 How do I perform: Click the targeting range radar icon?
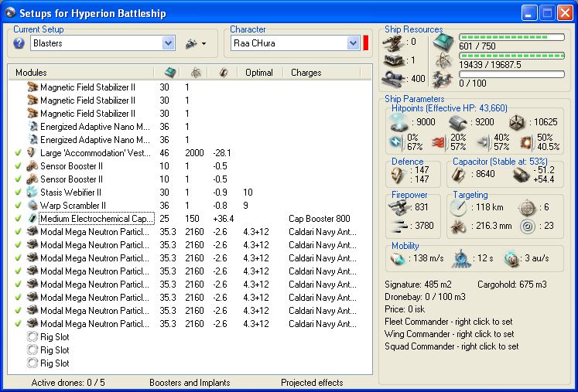click(459, 206)
